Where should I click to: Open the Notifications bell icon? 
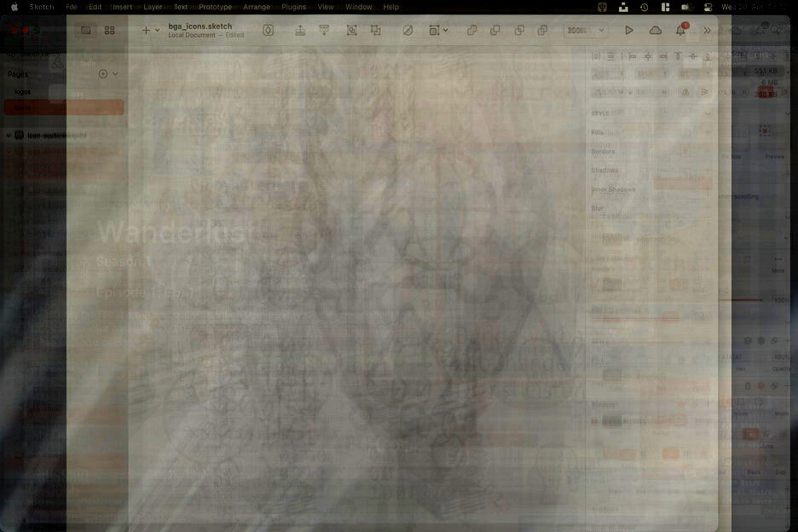680,31
